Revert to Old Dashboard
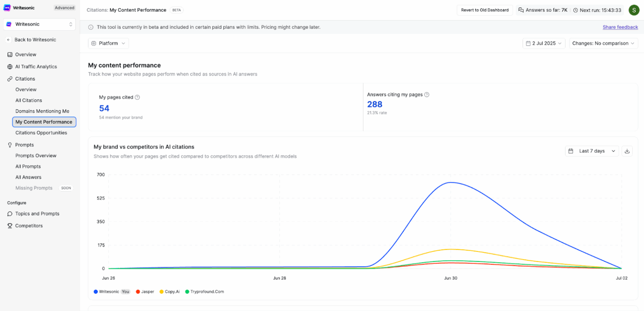This screenshot has height=311, width=644. pos(485,10)
